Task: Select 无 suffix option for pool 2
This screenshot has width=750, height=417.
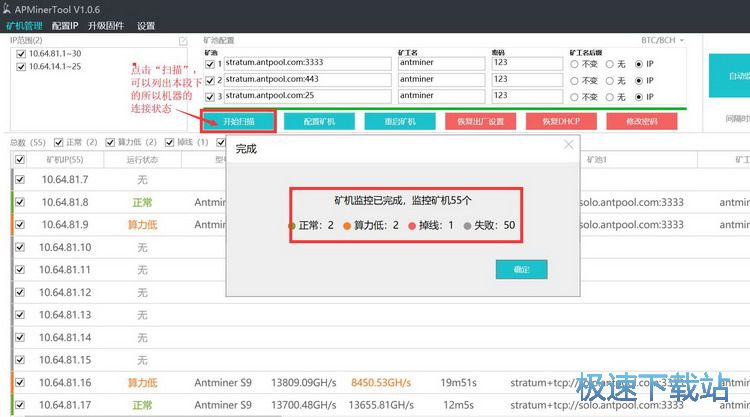Action: pos(610,81)
